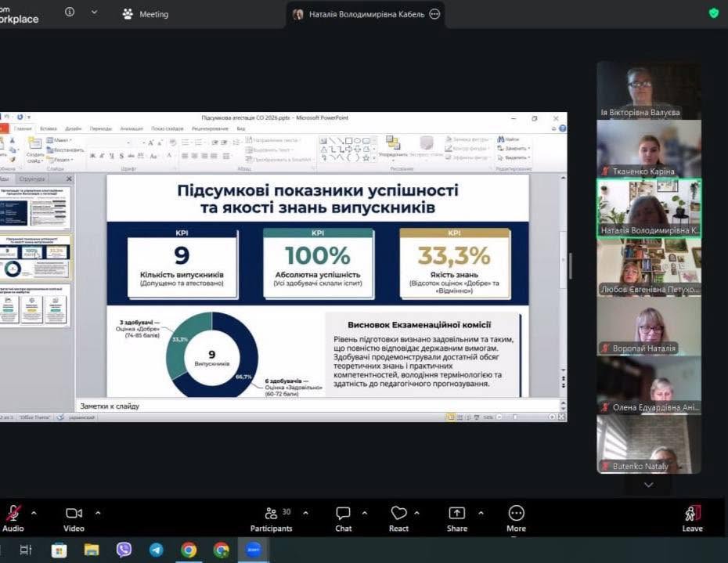Viewport: 728px width, 563px height.
Task: Open File Explorer from taskbar
Action: pos(92,550)
